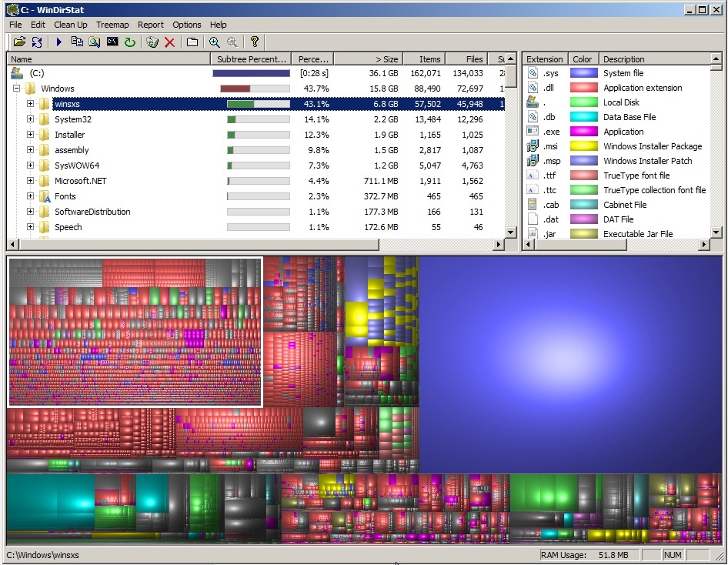Click the .sys file type icon
The image size is (728, 565).
[x=533, y=73]
